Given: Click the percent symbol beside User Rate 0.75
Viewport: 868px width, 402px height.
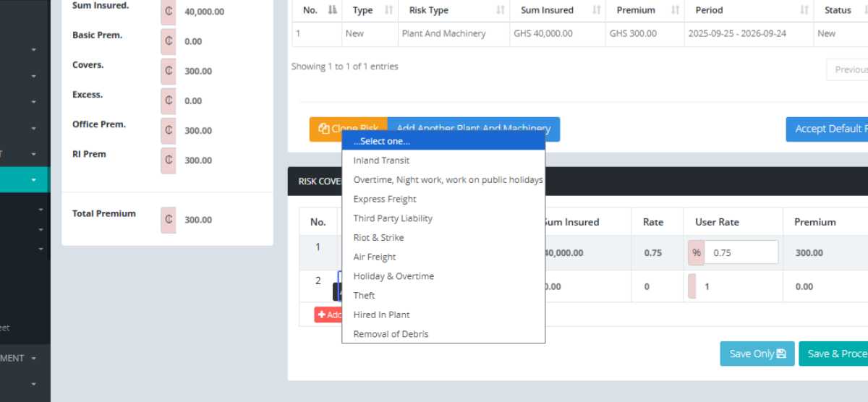Looking at the screenshot, I should [697, 252].
